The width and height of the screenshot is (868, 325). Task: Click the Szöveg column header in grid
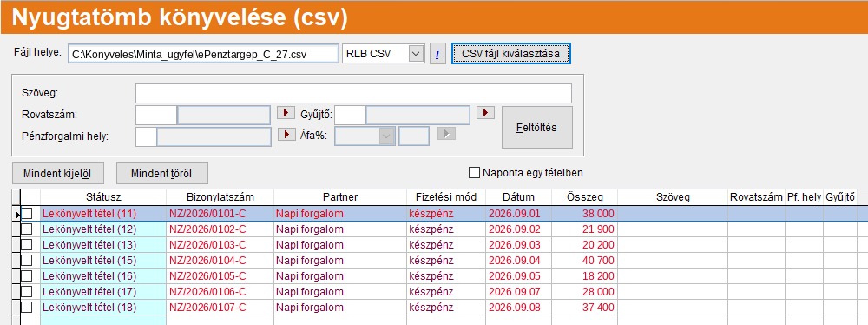coord(673,197)
